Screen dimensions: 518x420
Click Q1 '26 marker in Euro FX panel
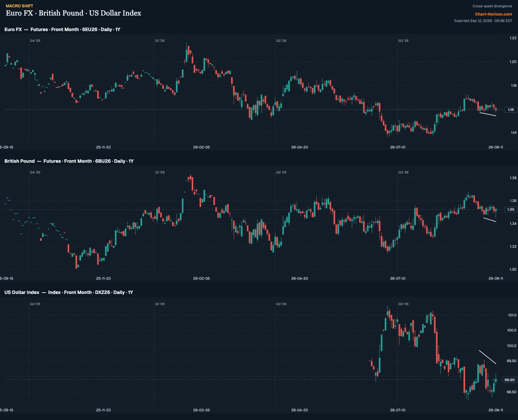tap(160, 41)
